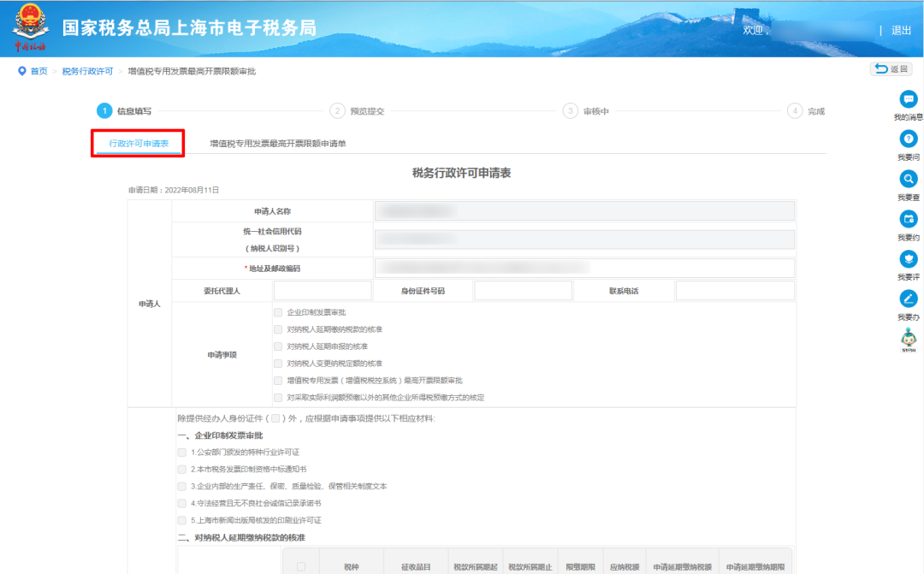Open 我要办 edit icon

pos(908,299)
